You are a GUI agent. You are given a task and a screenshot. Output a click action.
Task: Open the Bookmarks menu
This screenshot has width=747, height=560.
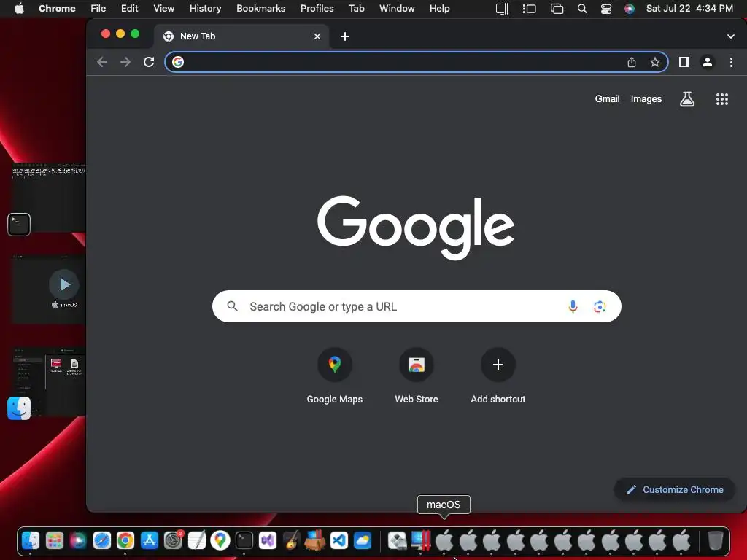(x=260, y=8)
